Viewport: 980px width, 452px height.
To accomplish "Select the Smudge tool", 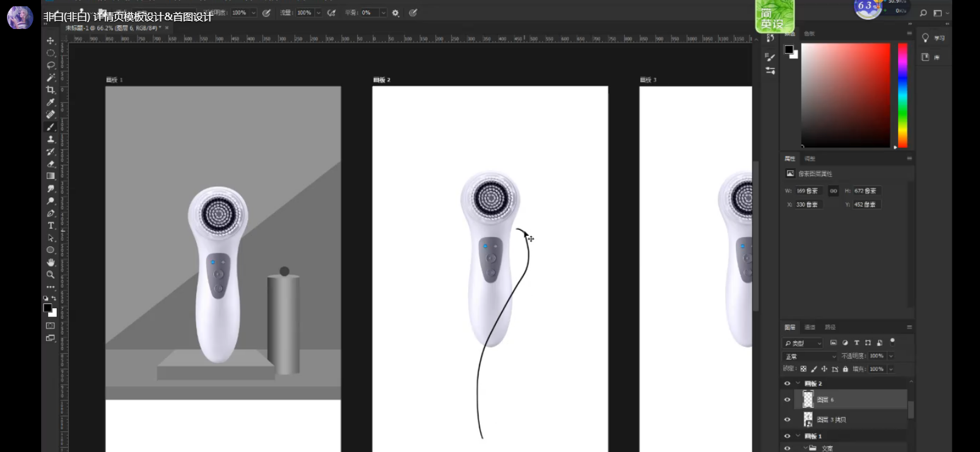I will pyautogui.click(x=50, y=188).
